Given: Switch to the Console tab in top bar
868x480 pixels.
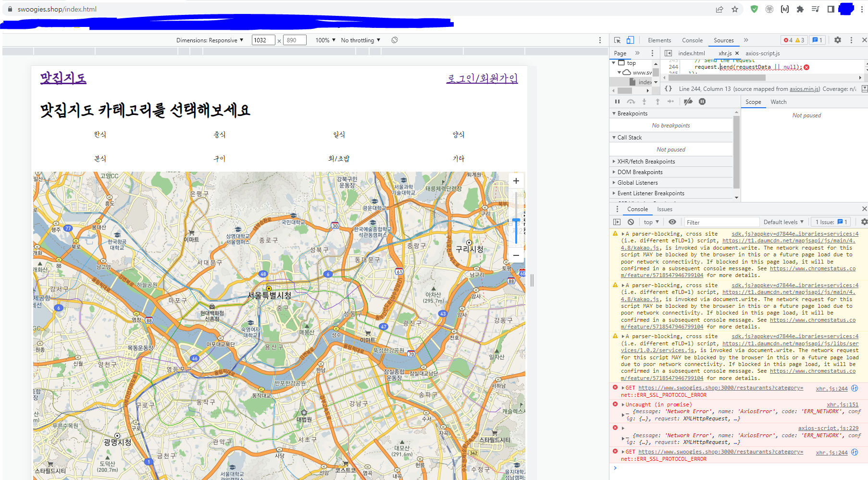Looking at the screenshot, I should 692,40.
